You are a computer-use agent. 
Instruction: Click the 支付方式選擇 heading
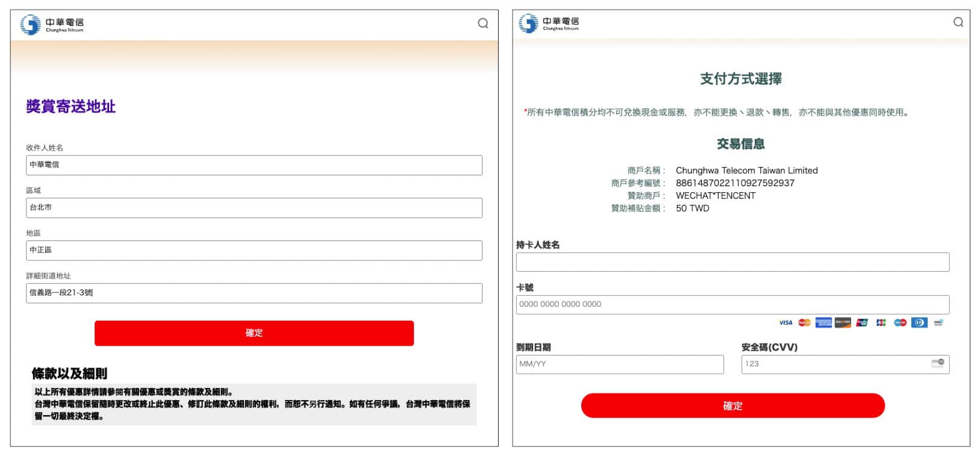741,79
